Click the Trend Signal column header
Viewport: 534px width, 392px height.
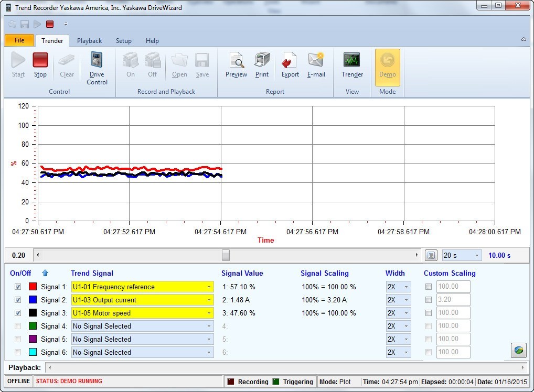click(x=92, y=273)
